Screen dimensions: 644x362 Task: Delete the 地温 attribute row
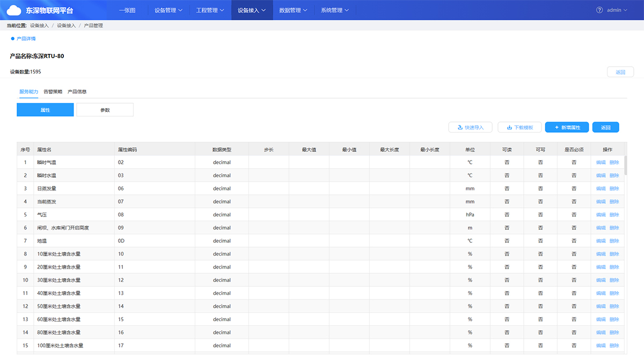tap(614, 241)
